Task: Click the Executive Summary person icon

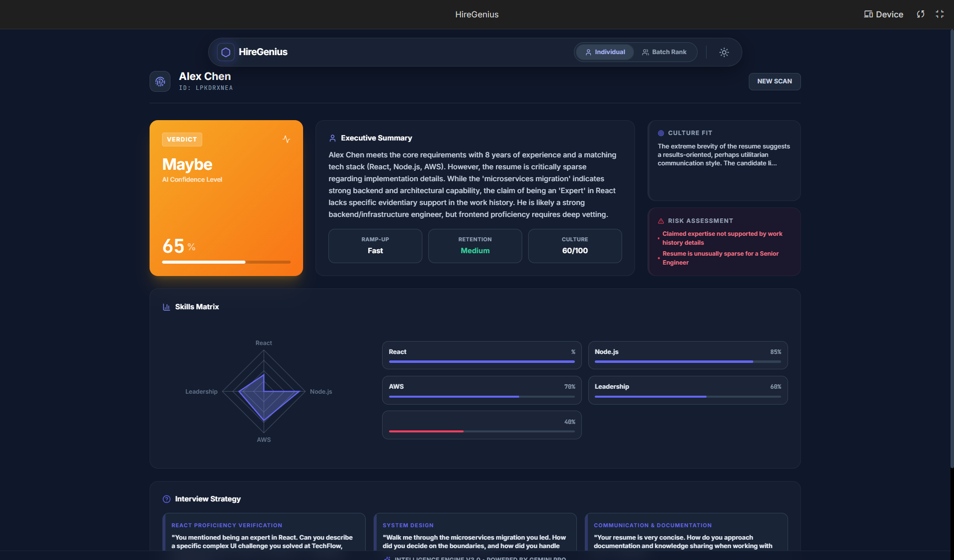Action: (x=332, y=138)
